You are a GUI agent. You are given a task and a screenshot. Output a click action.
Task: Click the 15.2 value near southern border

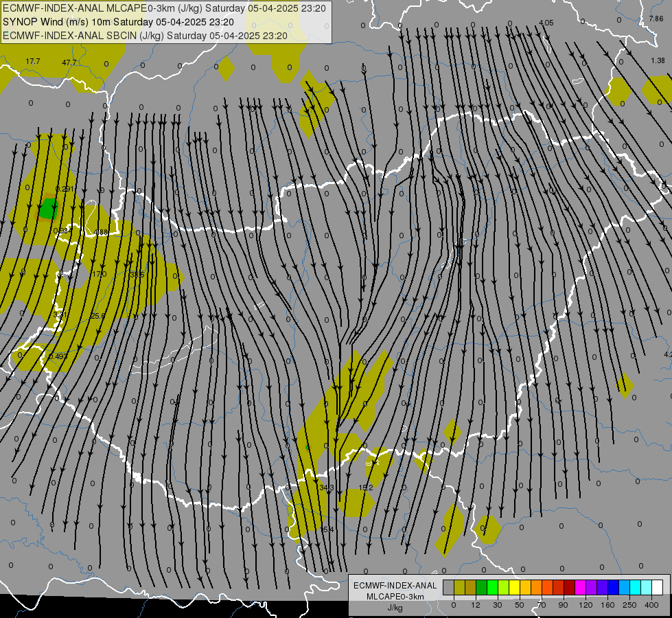point(366,488)
